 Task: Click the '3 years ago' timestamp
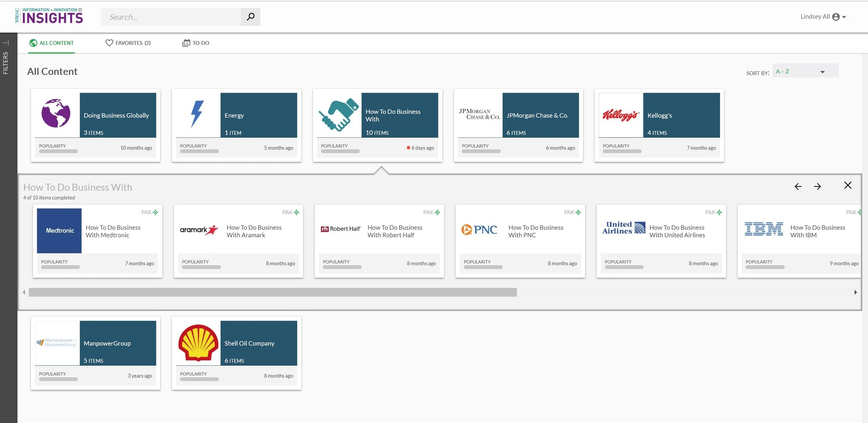pos(140,376)
